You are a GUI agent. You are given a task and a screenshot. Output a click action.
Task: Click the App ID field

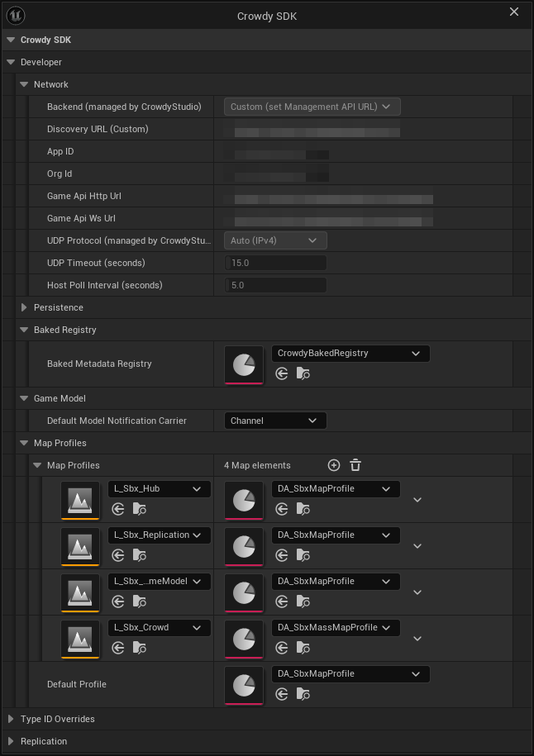point(276,151)
